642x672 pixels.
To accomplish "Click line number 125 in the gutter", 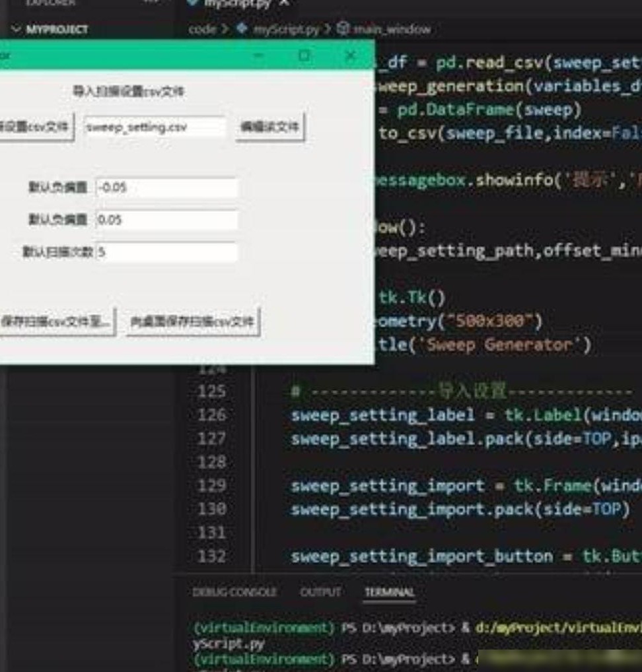I will click(x=212, y=391).
